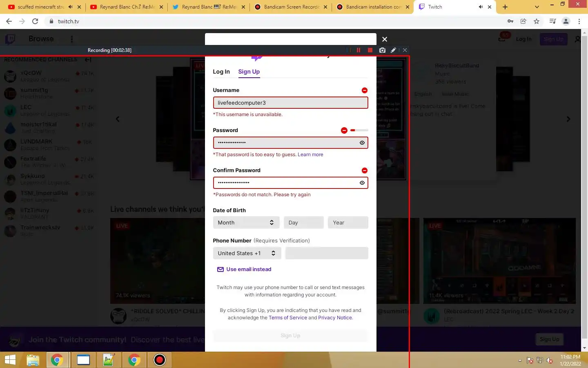The height and width of the screenshot is (368, 588).
Task: Open File Explorer from taskbar
Action: [33, 360]
